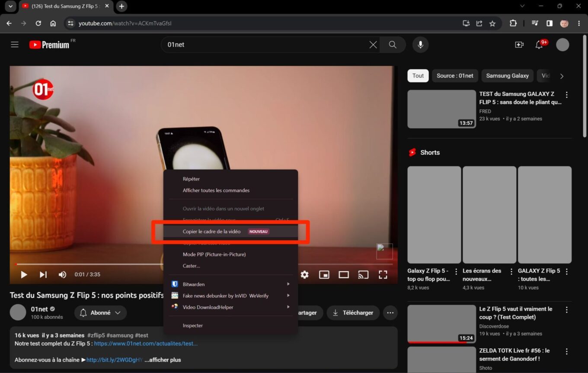Screen dimensions: 588x373
Task: Select the Samsung Galaxy chip
Action: (507, 76)
